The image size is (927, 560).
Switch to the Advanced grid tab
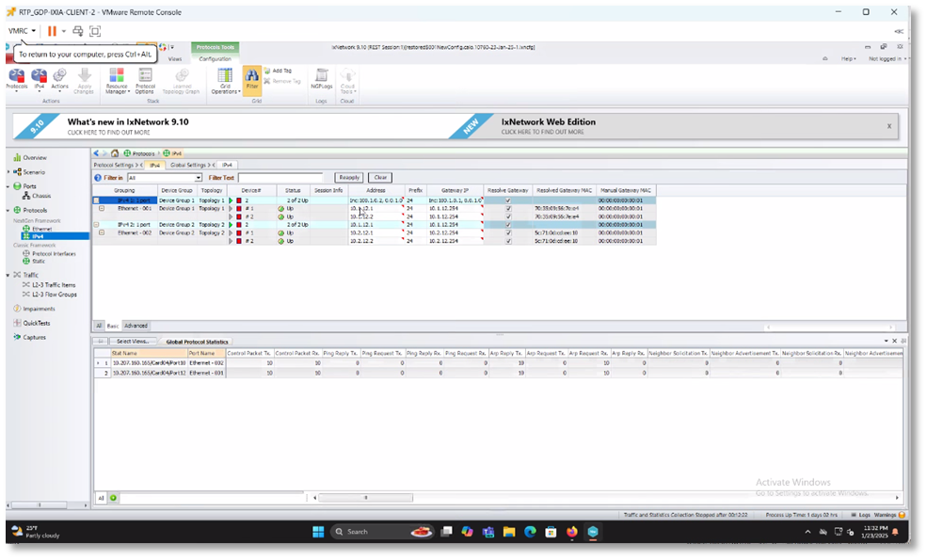136,326
